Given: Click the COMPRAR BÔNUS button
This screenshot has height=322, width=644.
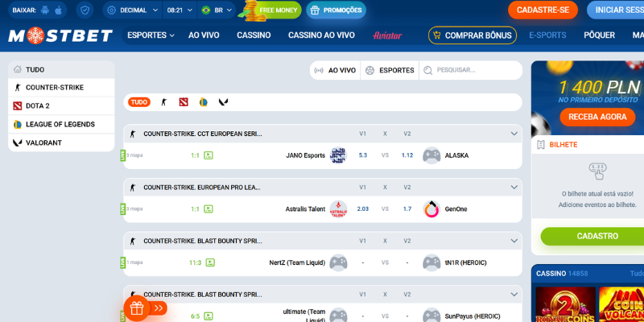Looking at the screenshot, I should 473,35.
